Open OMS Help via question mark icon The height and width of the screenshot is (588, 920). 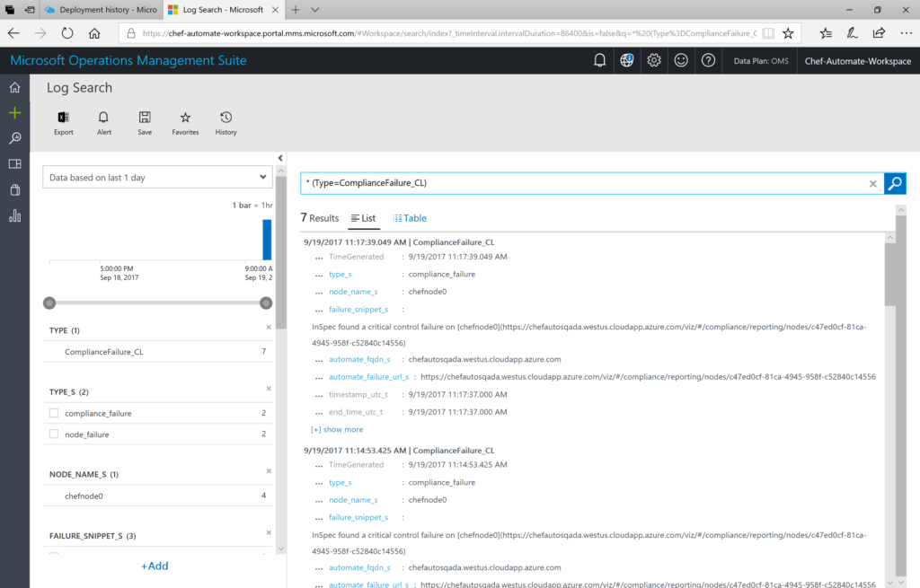(708, 60)
